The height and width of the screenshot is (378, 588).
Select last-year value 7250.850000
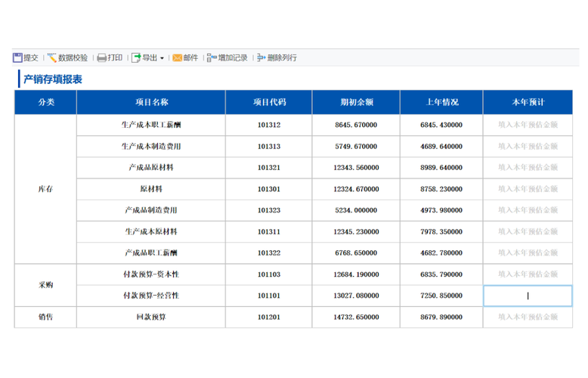tap(441, 296)
